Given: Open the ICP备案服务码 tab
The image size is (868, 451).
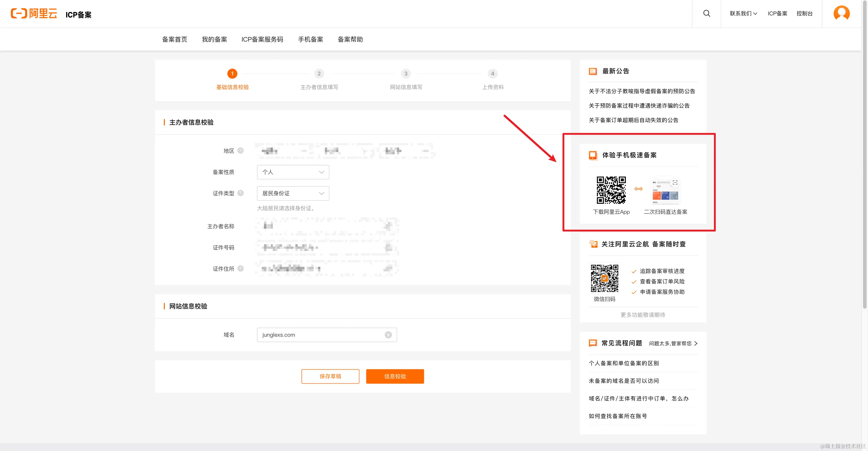Looking at the screenshot, I should pyautogui.click(x=262, y=39).
